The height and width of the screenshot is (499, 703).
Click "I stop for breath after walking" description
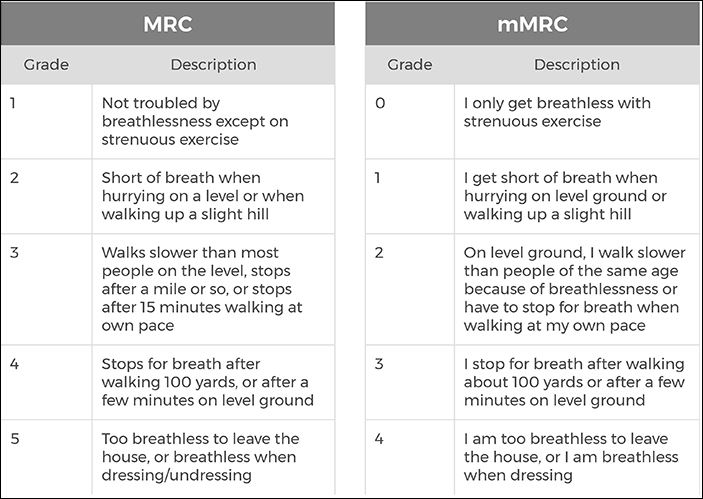pos(574,382)
